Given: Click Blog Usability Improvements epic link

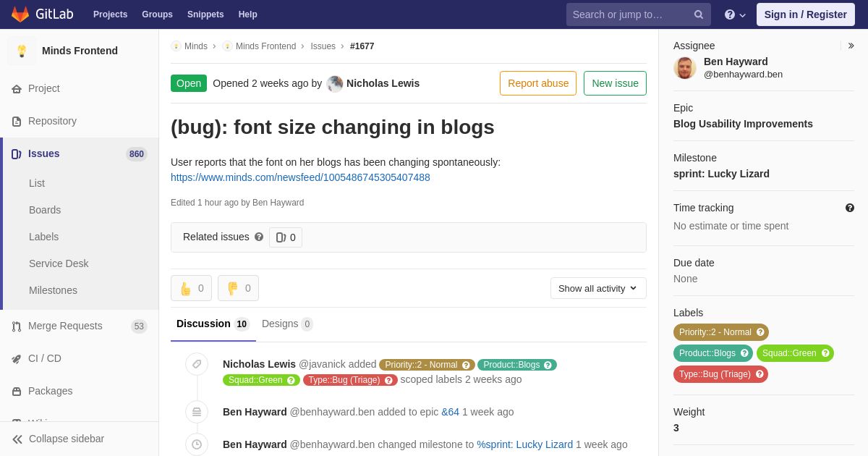Looking at the screenshot, I should pos(743,124).
